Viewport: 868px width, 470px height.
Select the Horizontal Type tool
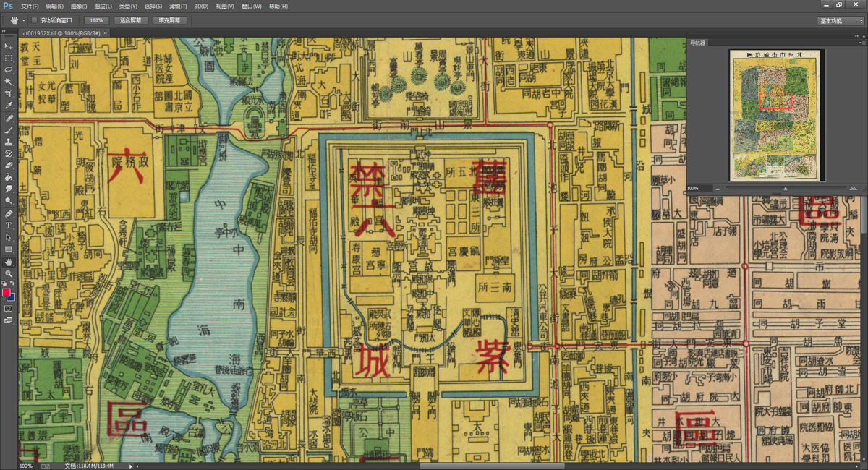coord(9,226)
